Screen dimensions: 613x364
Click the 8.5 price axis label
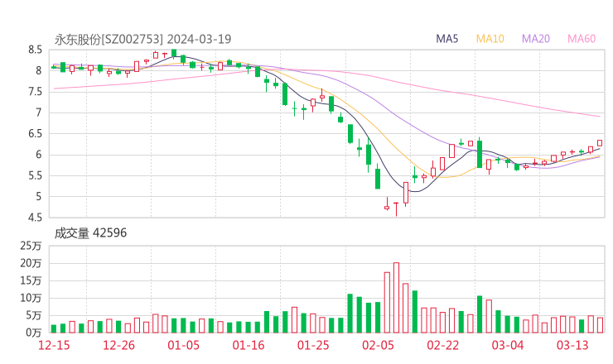point(35,50)
